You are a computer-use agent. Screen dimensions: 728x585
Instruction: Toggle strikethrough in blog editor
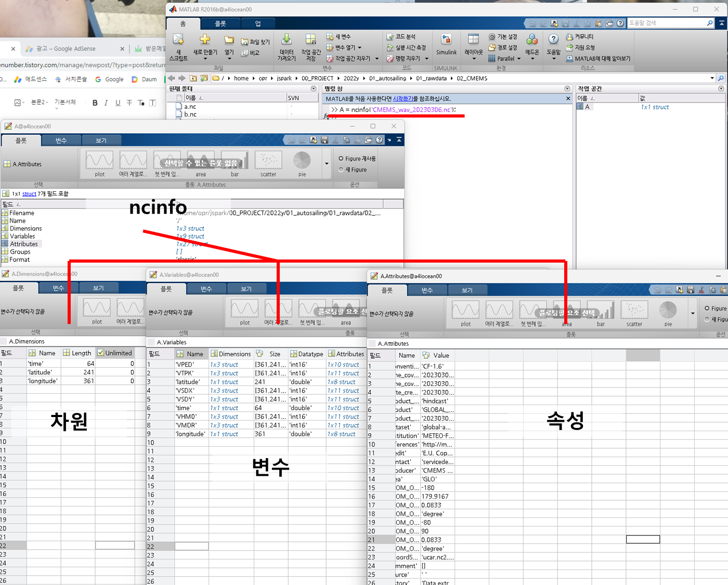pos(129,103)
